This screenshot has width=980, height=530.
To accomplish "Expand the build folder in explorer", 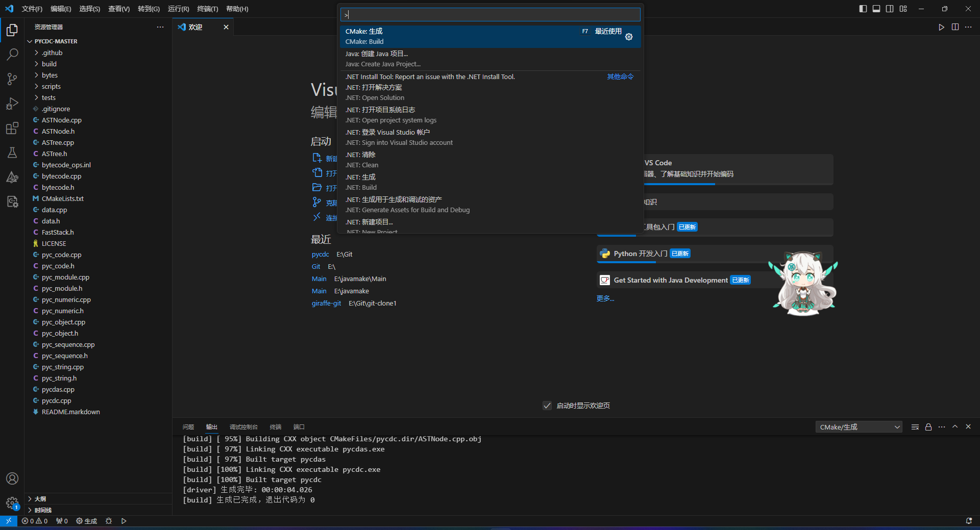I will click(x=49, y=64).
